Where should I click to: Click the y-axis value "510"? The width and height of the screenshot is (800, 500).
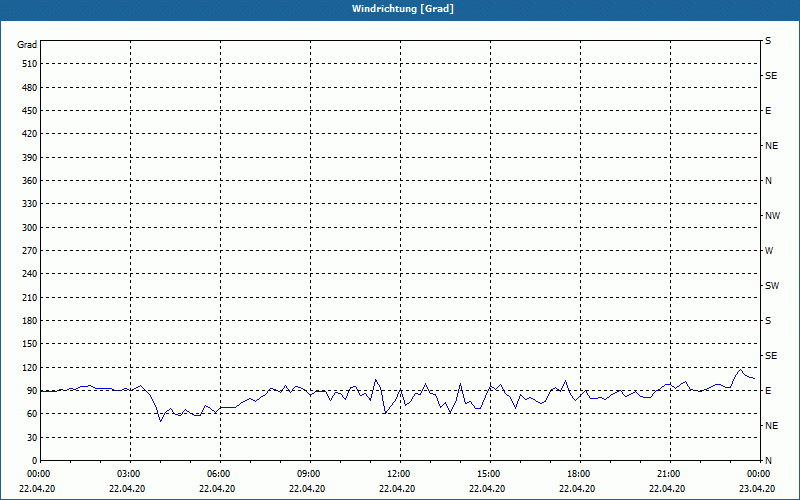click(30, 64)
